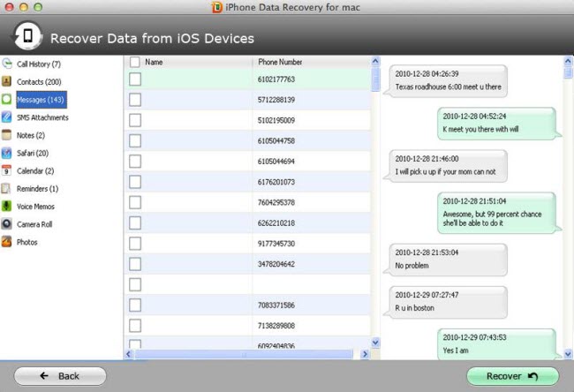This screenshot has width=574, height=392.
Task: Open the Notes icon in sidebar
Action: [x=8, y=135]
